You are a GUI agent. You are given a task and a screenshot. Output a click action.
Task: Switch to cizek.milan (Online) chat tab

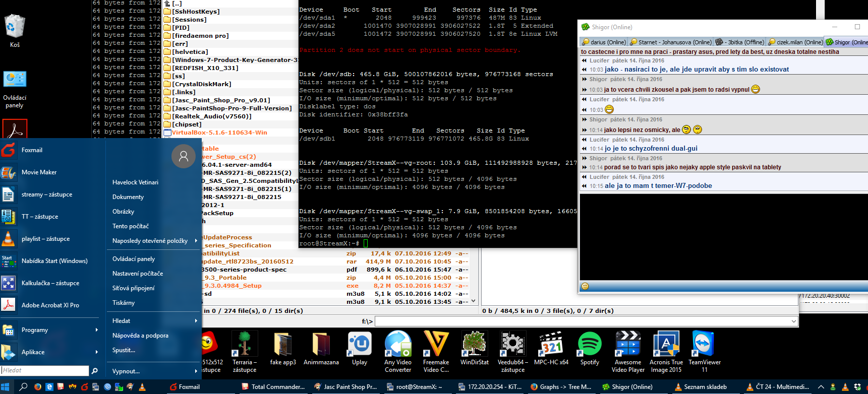point(795,42)
